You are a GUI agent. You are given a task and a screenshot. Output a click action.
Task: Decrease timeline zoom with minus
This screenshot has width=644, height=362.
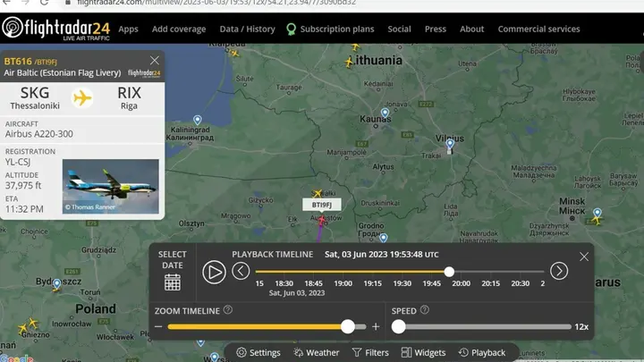(158, 327)
